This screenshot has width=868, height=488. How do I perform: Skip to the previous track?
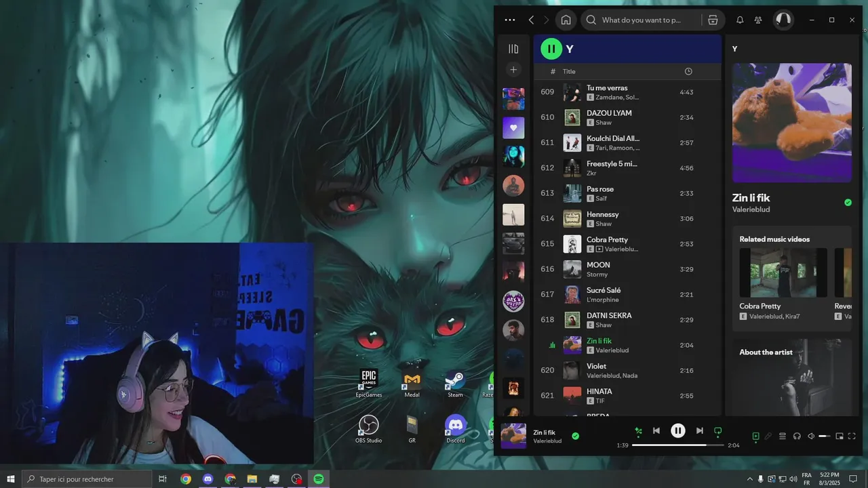click(656, 430)
